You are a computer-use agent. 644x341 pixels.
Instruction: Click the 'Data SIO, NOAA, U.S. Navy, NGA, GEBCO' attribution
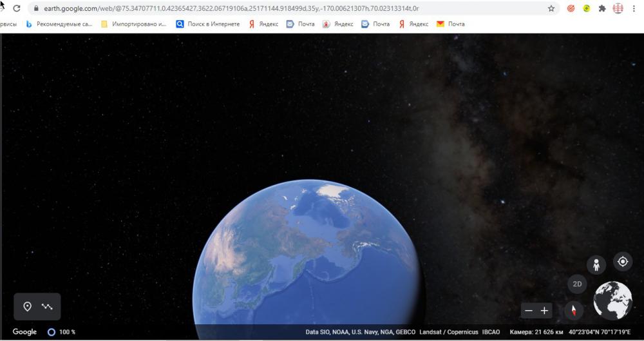360,332
